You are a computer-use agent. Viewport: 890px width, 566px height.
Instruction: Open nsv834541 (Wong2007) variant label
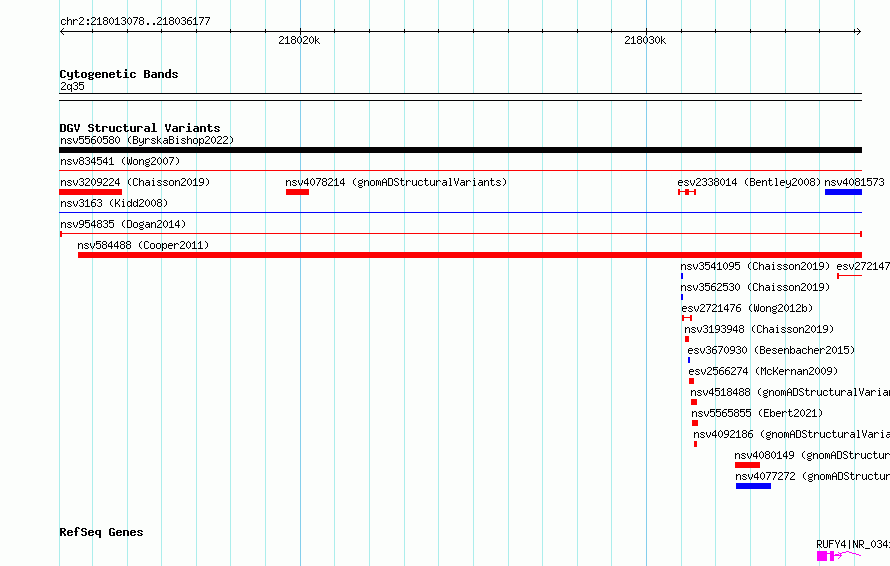120,161
